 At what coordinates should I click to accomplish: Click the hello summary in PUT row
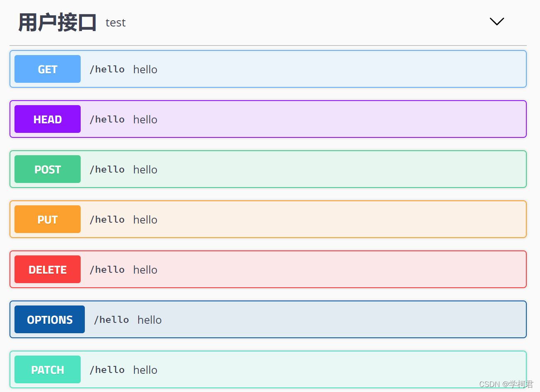(145, 220)
